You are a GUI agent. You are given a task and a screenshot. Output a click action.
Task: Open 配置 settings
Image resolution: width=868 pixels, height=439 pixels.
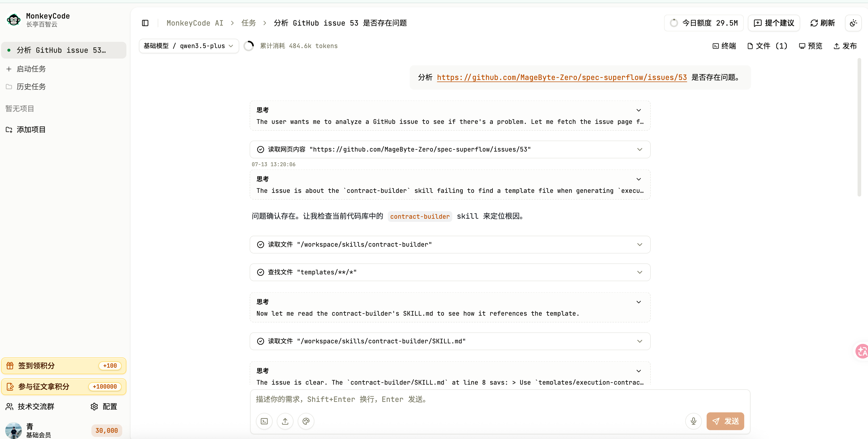(x=104, y=407)
